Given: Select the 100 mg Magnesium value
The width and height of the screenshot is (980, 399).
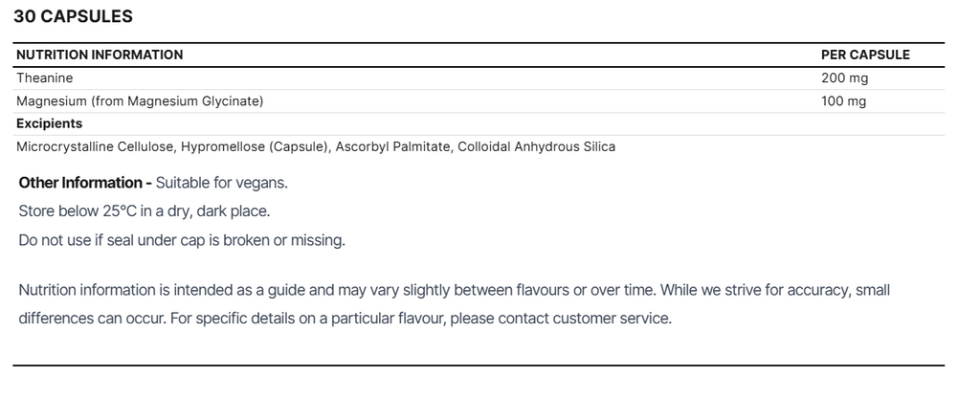Looking at the screenshot, I should pyautogui.click(x=843, y=100).
